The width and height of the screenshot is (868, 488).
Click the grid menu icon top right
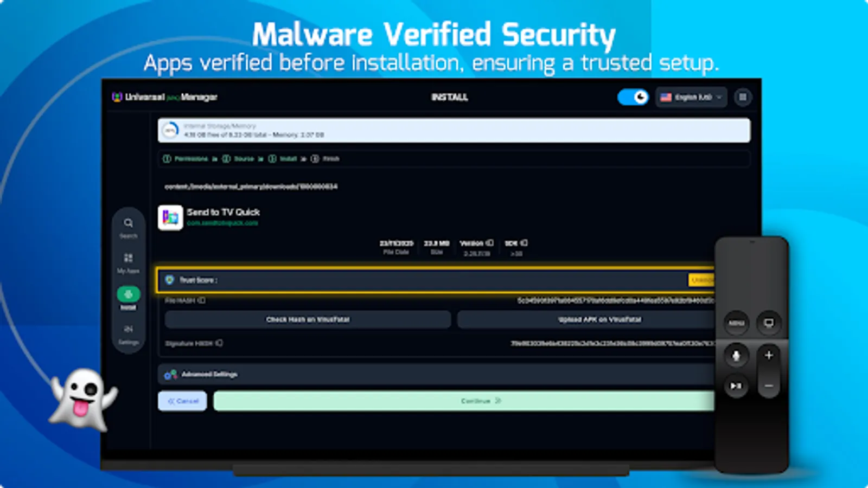pos(743,97)
